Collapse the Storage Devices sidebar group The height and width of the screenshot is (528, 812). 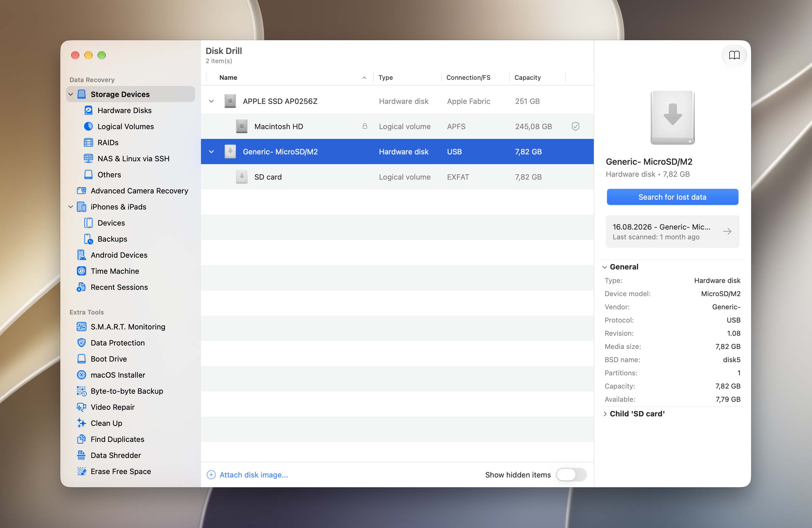tap(71, 94)
